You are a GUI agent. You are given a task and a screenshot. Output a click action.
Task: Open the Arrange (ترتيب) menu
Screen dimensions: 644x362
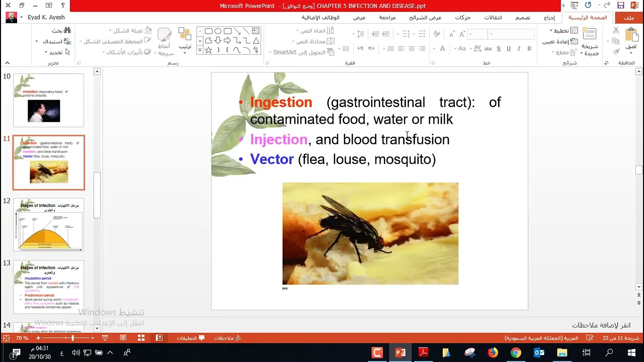(x=185, y=40)
